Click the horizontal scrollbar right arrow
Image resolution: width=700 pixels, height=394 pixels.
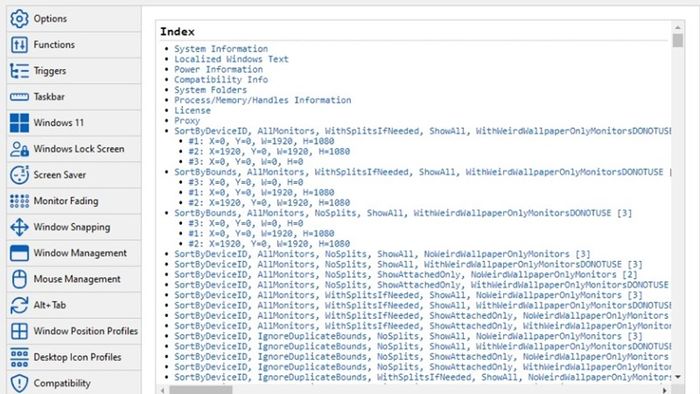665,390
